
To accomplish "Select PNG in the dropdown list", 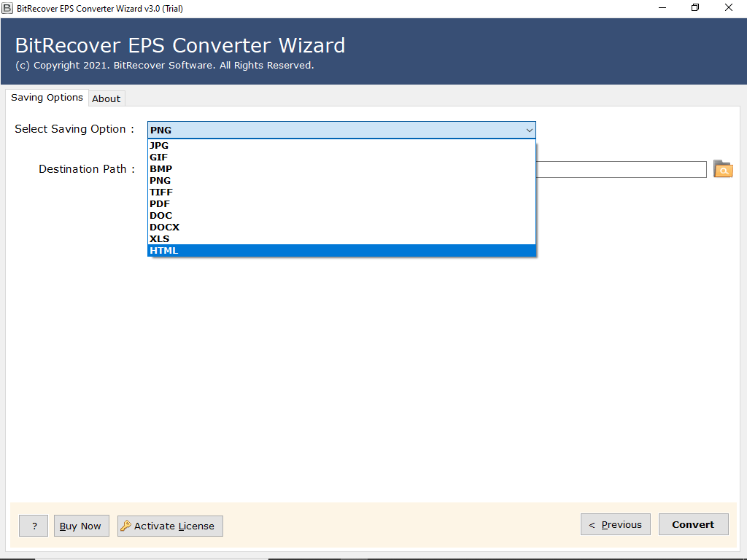I will click(341, 181).
